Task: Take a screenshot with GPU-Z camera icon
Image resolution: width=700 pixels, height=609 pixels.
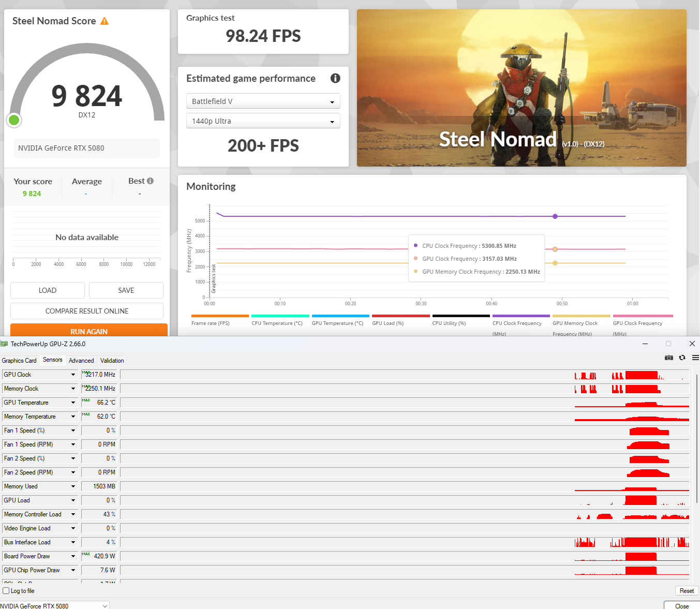Action: (668, 358)
